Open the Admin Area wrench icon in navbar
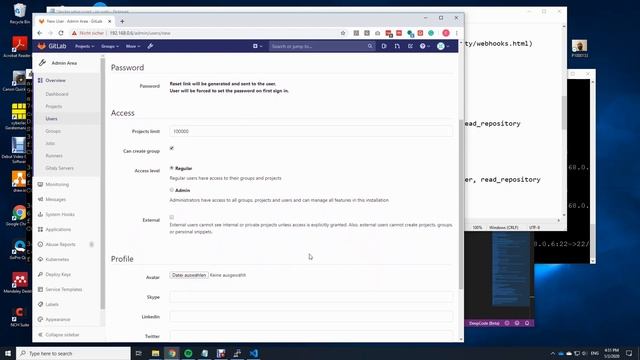 tap(150, 46)
